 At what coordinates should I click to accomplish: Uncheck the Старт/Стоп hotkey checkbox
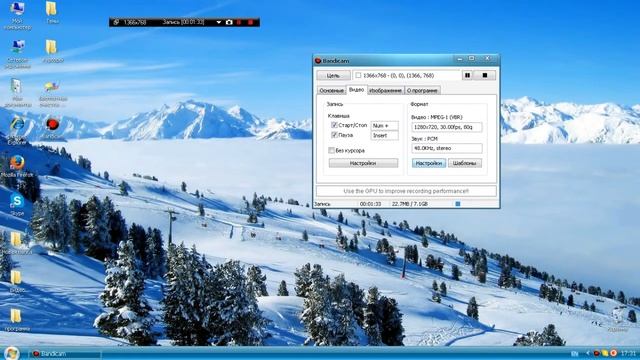(334, 125)
